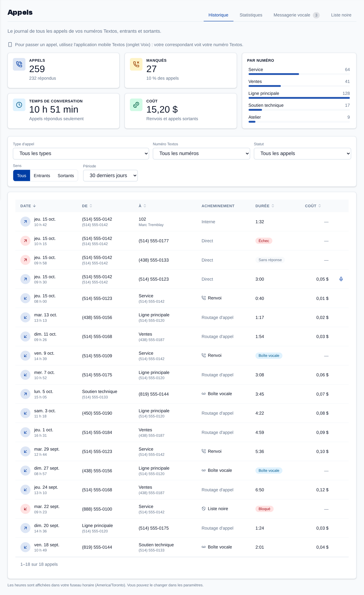Open the Type d'appel dropdown
Image resolution: width=364 pixels, height=595 pixels.
(81, 154)
